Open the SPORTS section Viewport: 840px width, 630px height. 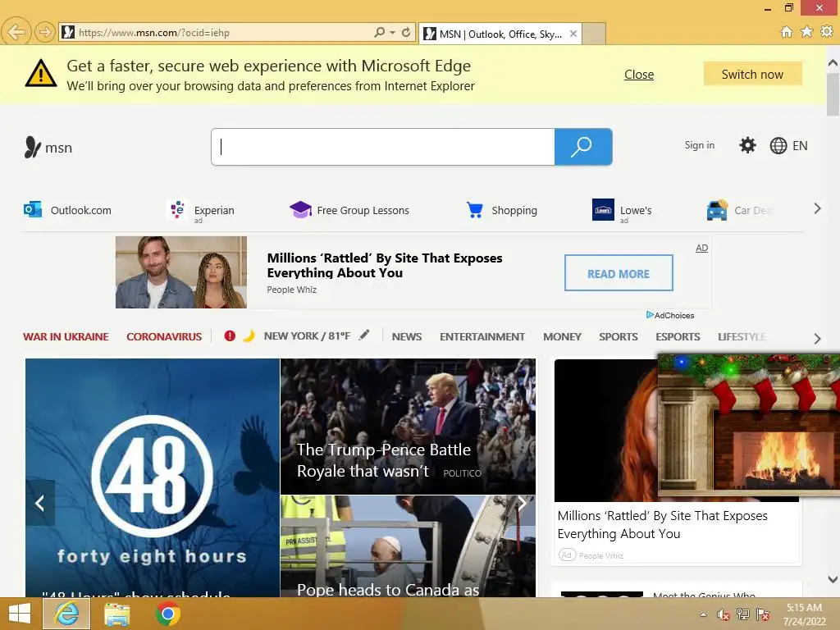pos(619,337)
